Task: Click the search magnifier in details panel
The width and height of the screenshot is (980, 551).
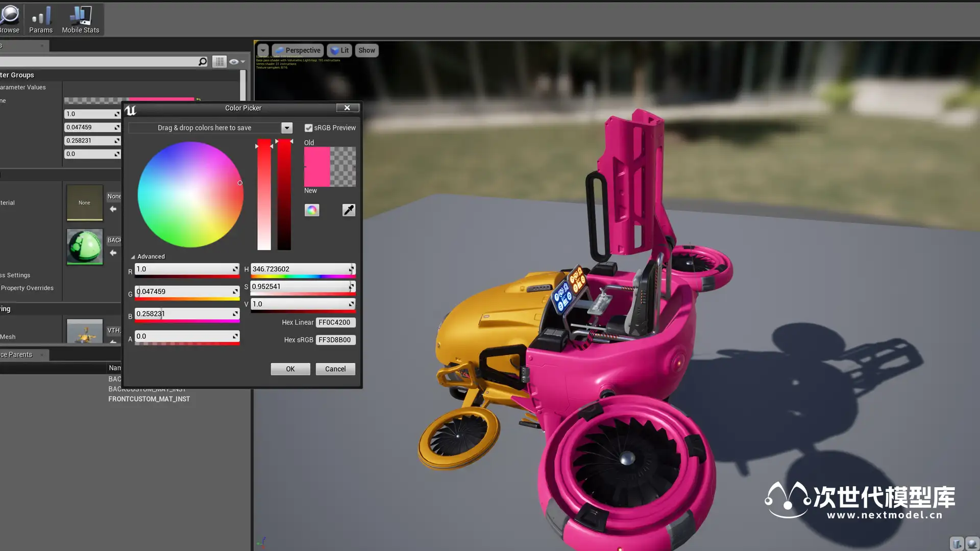Action: click(203, 62)
